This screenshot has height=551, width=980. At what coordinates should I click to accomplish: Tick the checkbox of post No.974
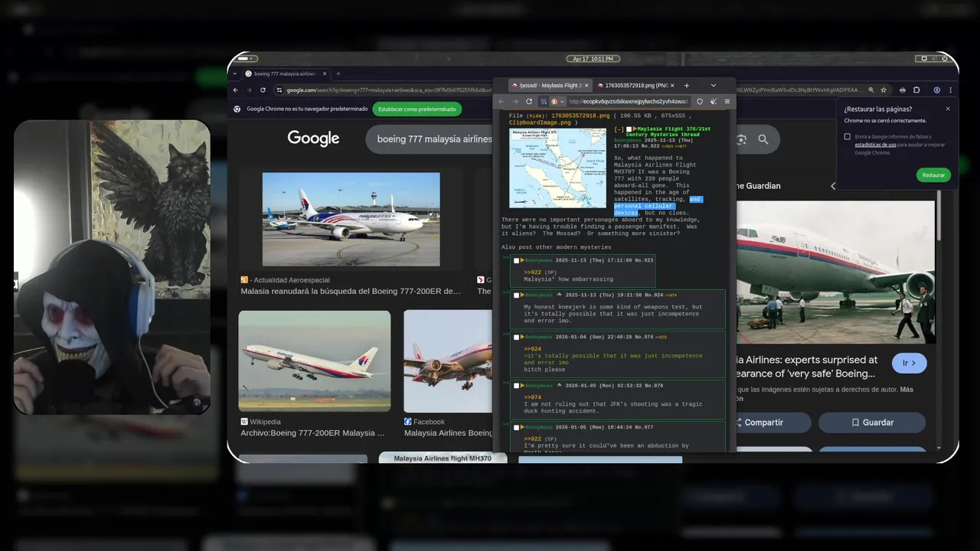point(516,337)
